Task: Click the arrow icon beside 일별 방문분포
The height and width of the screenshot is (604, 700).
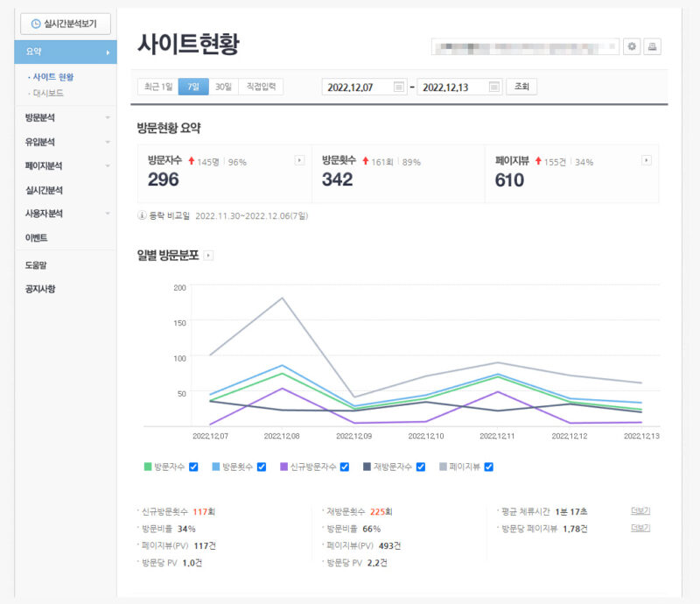Action: pos(208,256)
